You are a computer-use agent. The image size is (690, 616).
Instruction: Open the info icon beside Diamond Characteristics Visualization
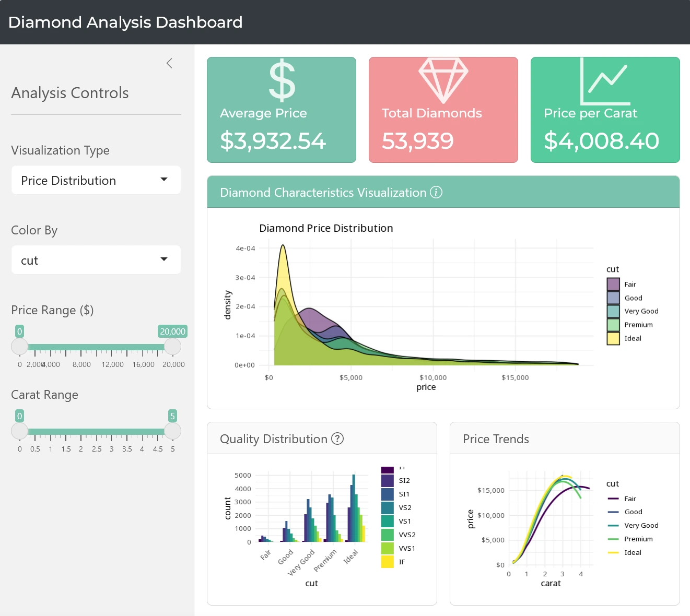pyautogui.click(x=436, y=192)
